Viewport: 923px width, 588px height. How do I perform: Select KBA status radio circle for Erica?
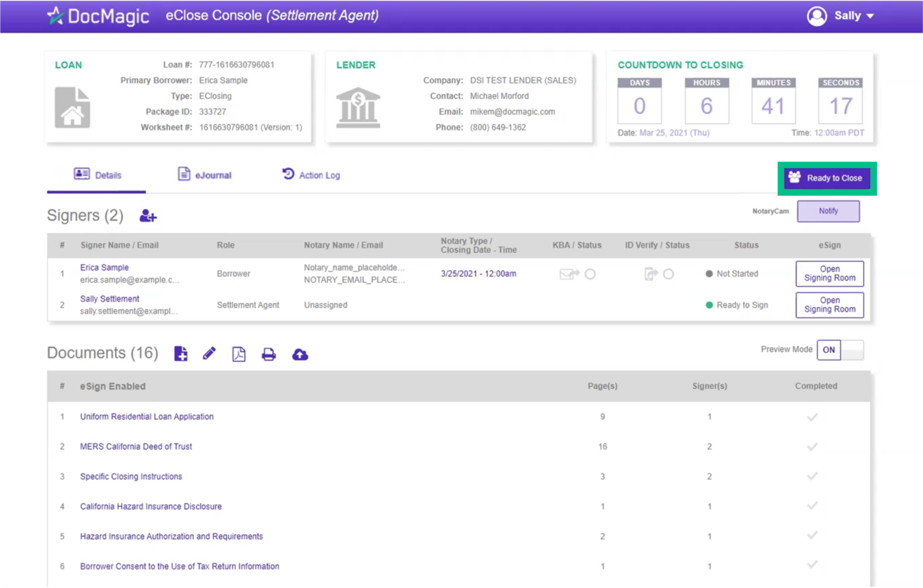tap(590, 274)
